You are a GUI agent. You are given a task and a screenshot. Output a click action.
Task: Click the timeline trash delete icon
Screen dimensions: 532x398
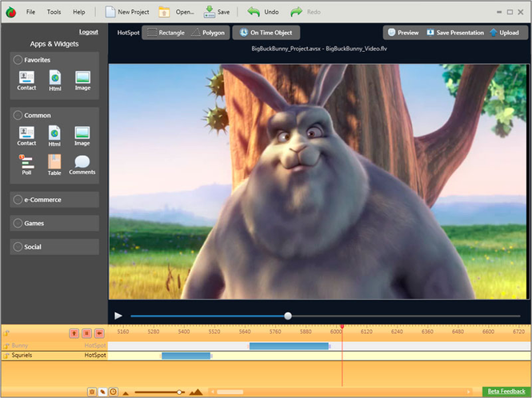(x=92, y=392)
